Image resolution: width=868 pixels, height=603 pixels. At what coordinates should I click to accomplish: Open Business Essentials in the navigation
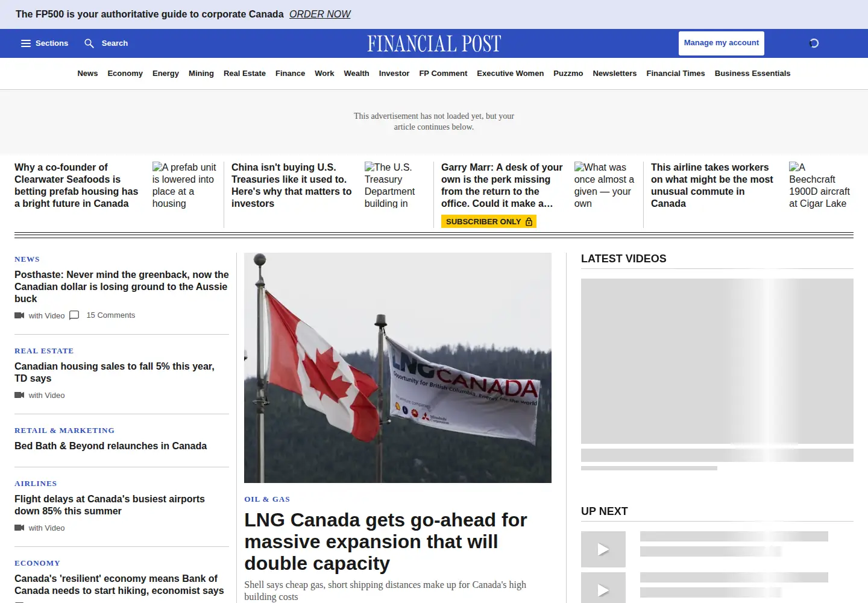point(752,74)
